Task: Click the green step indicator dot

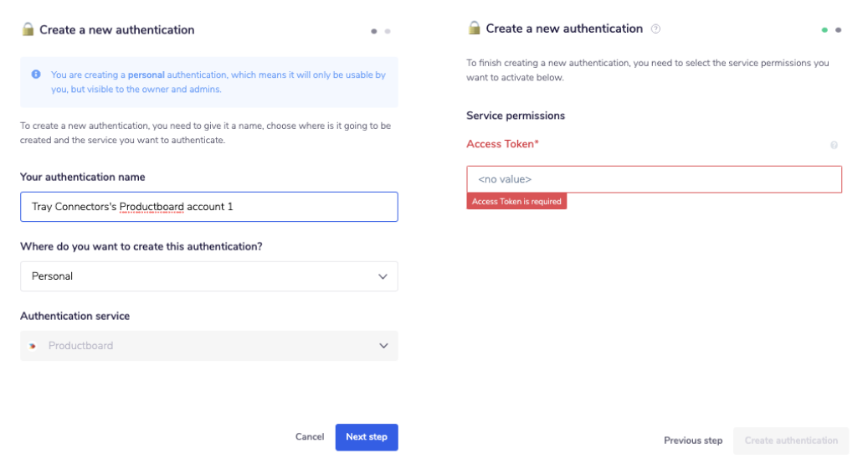Action: (x=824, y=30)
